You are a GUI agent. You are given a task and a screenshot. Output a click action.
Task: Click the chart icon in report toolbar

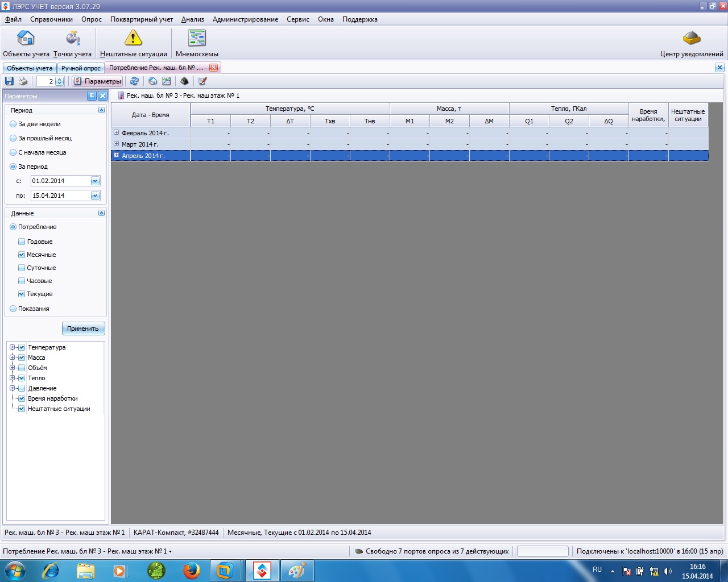(166, 81)
